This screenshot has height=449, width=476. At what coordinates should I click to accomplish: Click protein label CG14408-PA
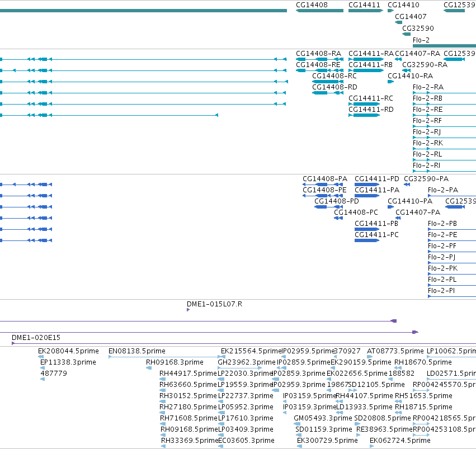pos(325,179)
